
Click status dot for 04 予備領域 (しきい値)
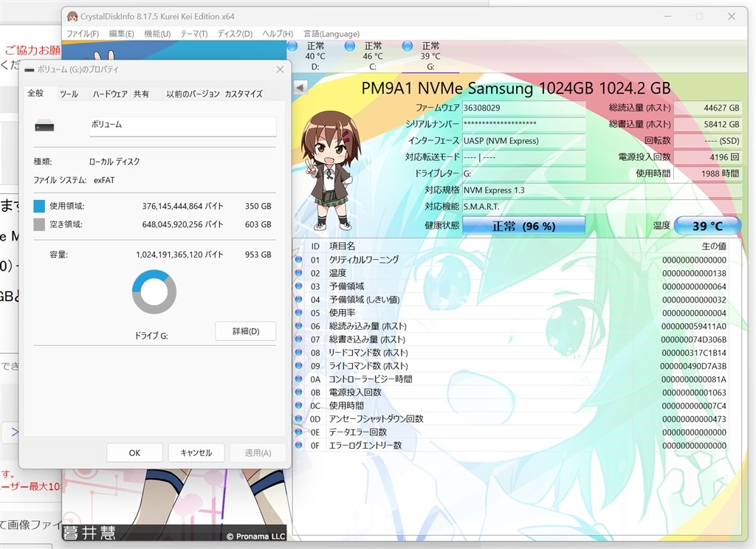coord(299,299)
